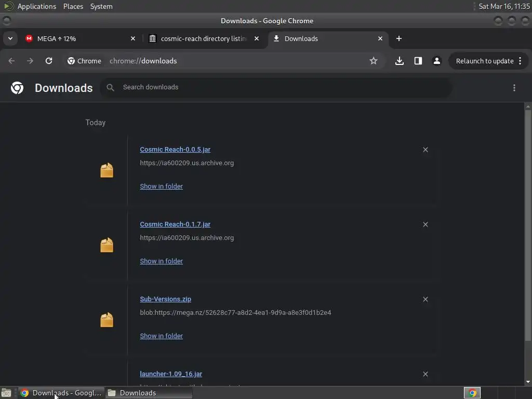This screenshot has width=532, height=399.
Task: Open Sub-Versions.zip file link
Action: click(x=166, y=299)
